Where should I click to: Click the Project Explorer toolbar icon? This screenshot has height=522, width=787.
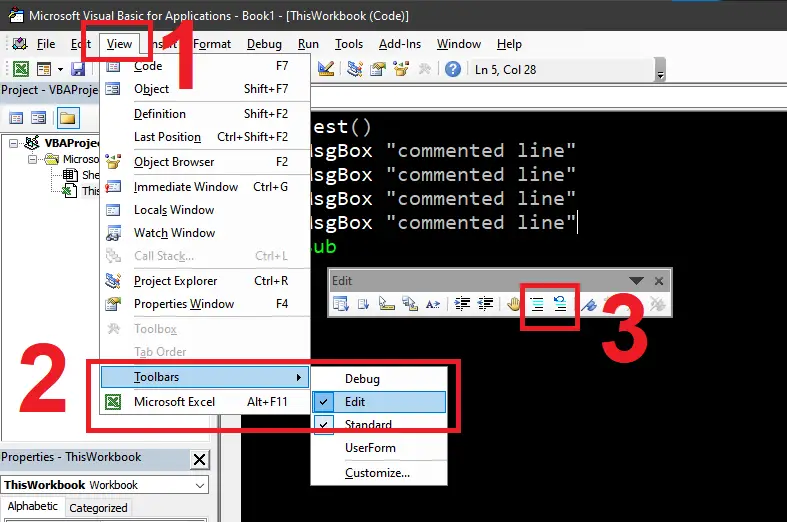(355, 69)
